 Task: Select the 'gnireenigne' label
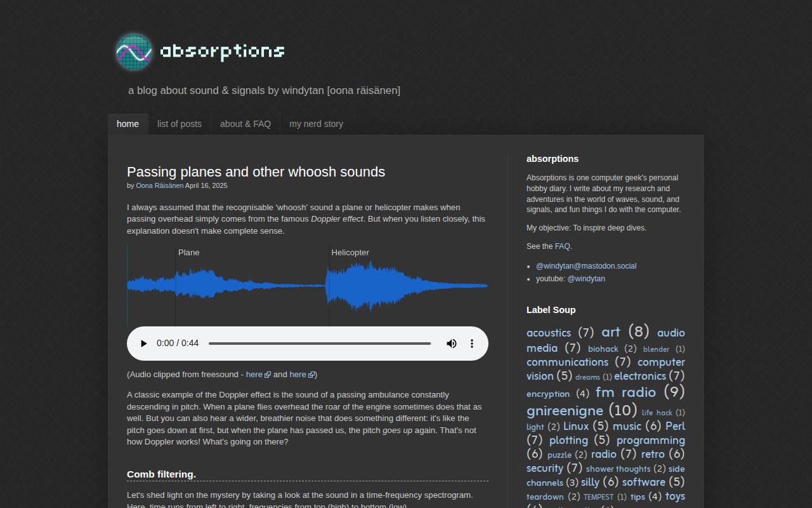564,410
